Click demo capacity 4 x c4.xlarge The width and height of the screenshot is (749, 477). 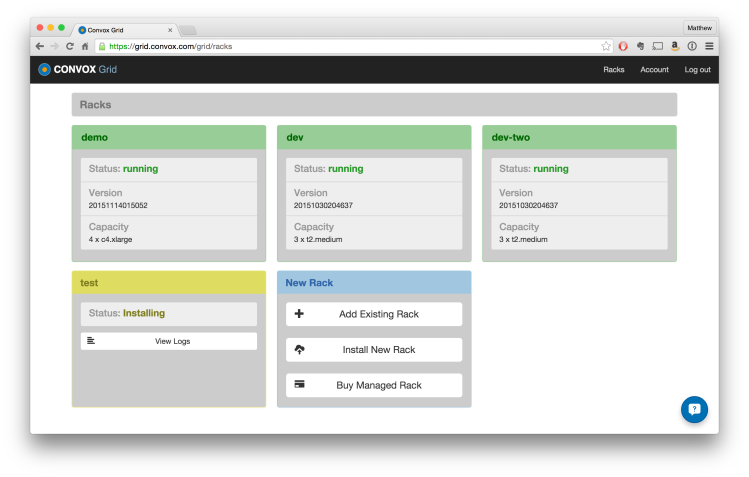(110, 239)
